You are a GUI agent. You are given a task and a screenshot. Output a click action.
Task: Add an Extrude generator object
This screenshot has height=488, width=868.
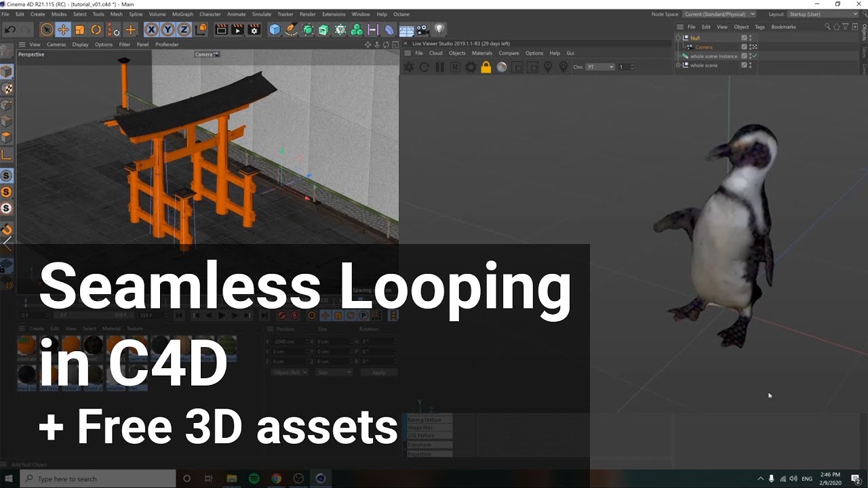pyautogui.click(x=323, y=30)
